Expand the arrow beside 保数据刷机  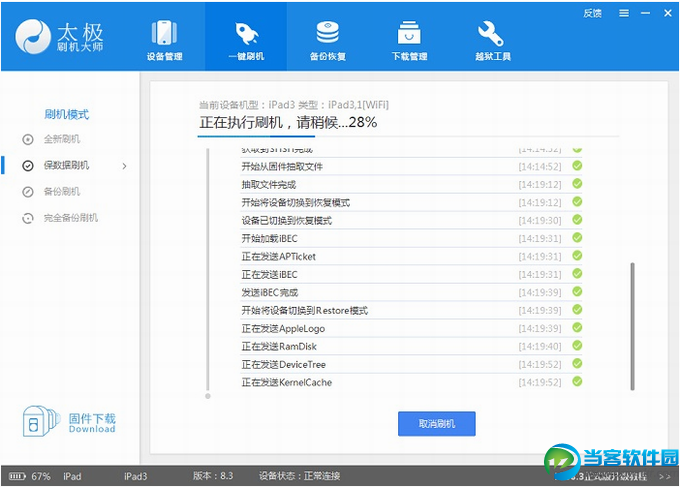coord(124,166)
